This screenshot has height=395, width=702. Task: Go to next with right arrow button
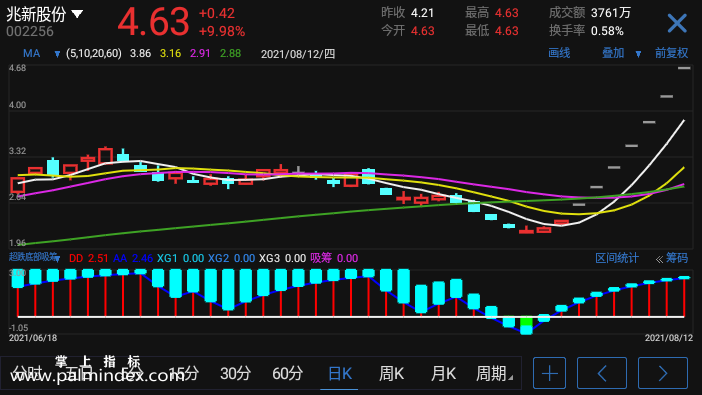tap(663, 373)
